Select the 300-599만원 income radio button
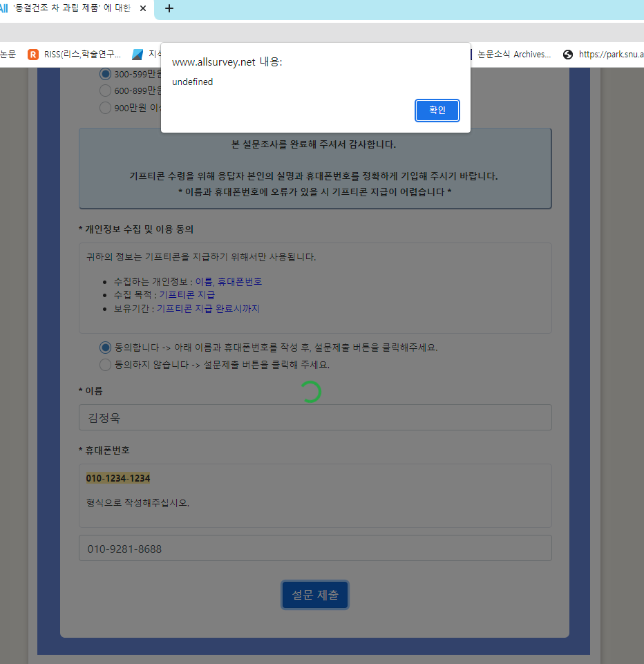The image size is (644, 664). 105,74
